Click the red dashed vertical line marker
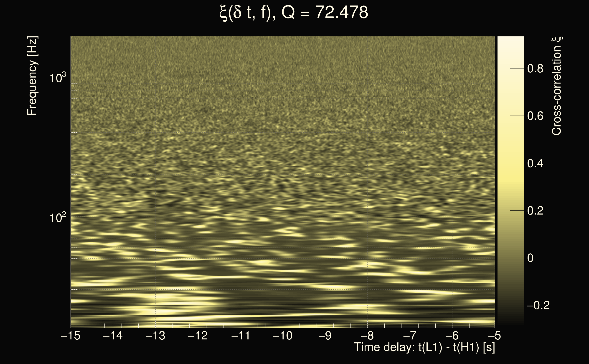The image size is (589, 364). pyautogui.click(x=195, y=169)
